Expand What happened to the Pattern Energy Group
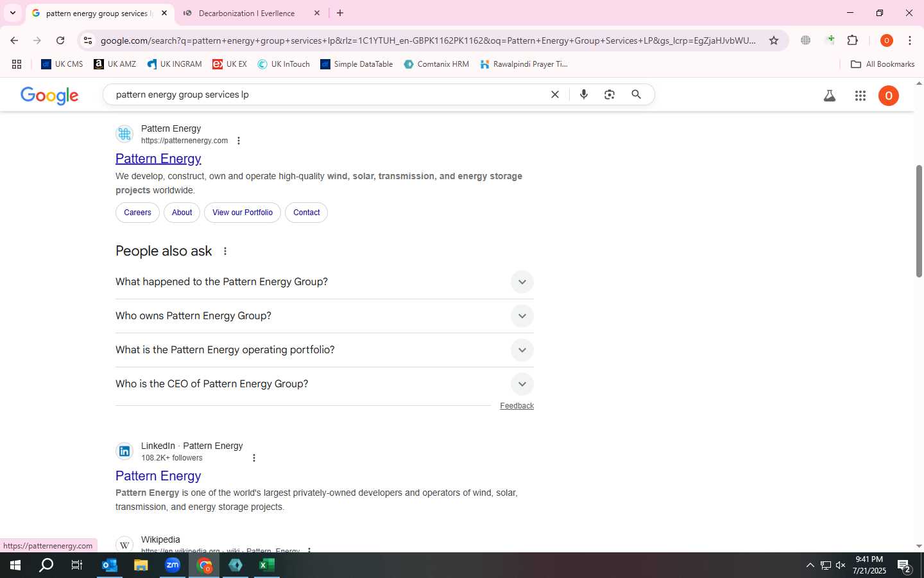The height and width of the screenshot is (578, 924). (x=325, y=282)
